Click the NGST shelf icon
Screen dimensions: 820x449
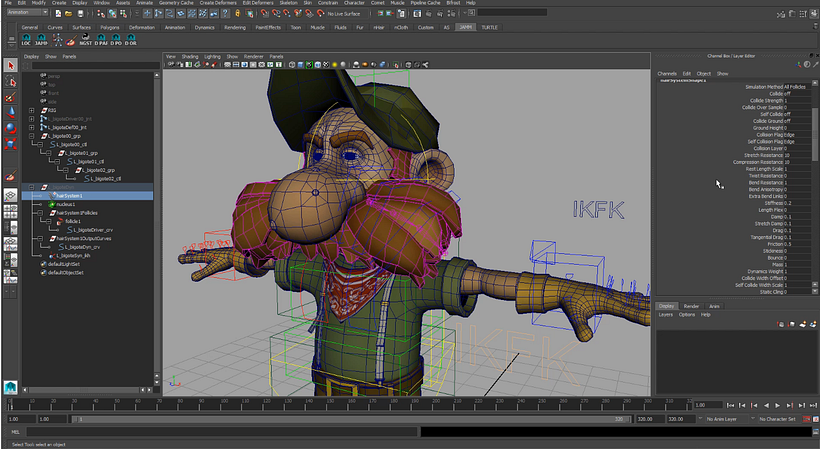coord(86,41)
